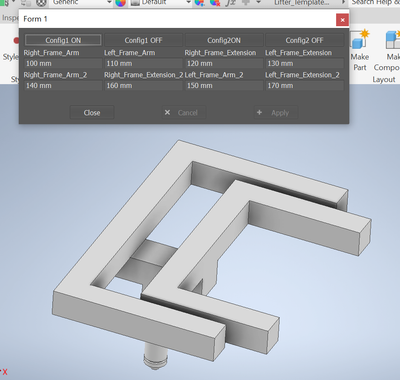Screen dimensions: 400x380
Task: Click the Left_Frame_Arm_2 label text
Action: click(x=214, y=75)
